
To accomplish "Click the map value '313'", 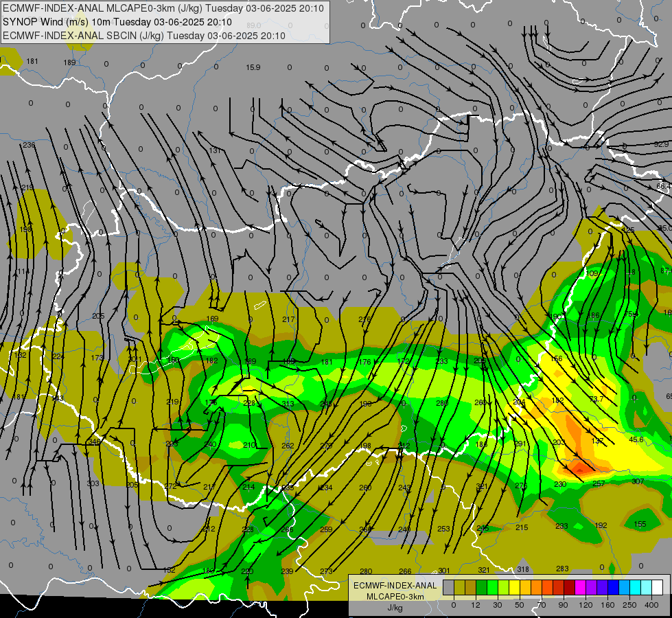I will tap(288, 404).
